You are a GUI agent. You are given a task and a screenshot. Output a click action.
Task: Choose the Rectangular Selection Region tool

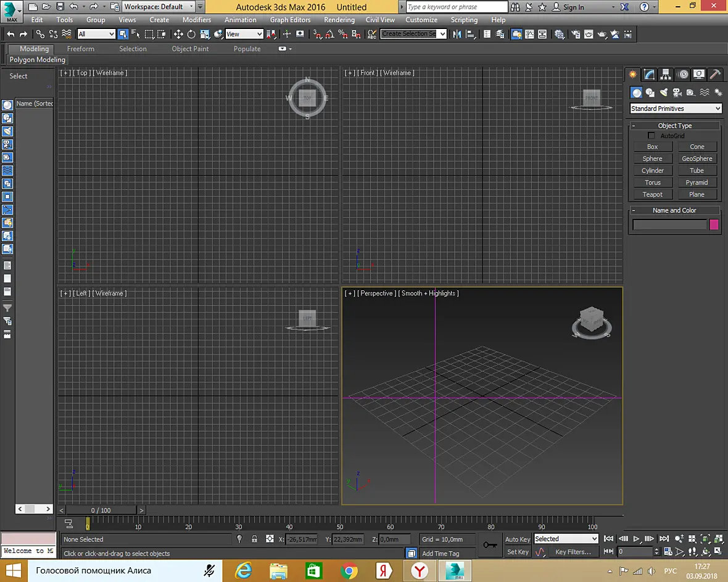pos(149,35)
